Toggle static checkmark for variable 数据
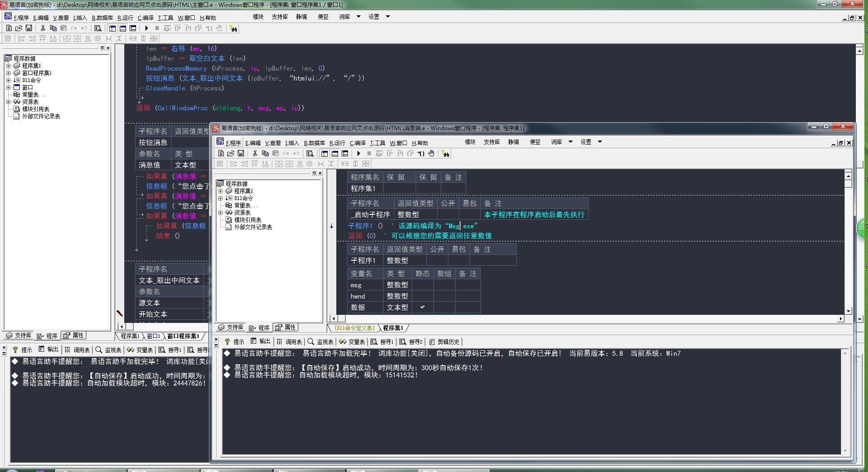This screenshot has width=868, height=472. coord(422,307)
